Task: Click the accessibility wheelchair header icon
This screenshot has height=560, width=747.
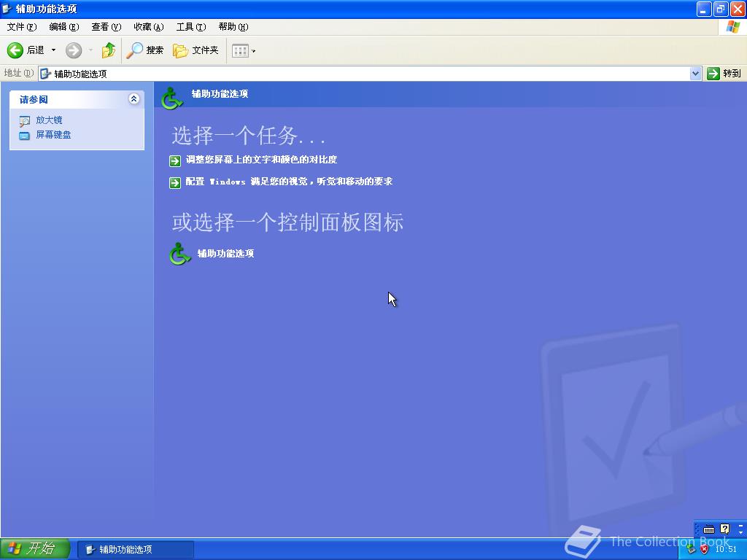Action: [x=171, y=98]
